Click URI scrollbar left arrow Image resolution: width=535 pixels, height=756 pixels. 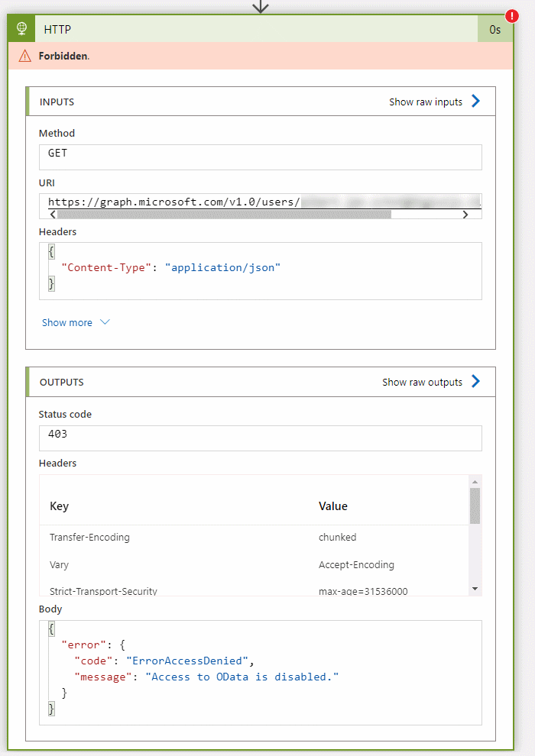[53, 215]
